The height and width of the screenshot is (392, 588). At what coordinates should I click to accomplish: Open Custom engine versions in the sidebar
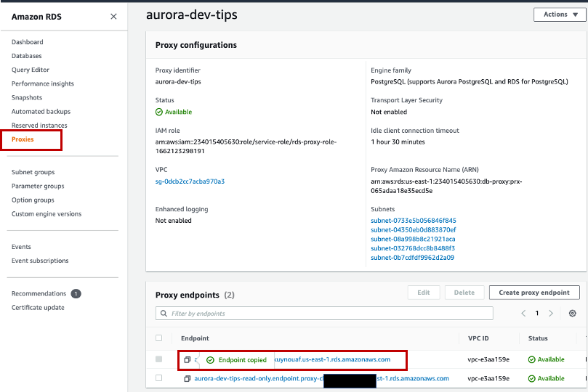pos(47,213)
